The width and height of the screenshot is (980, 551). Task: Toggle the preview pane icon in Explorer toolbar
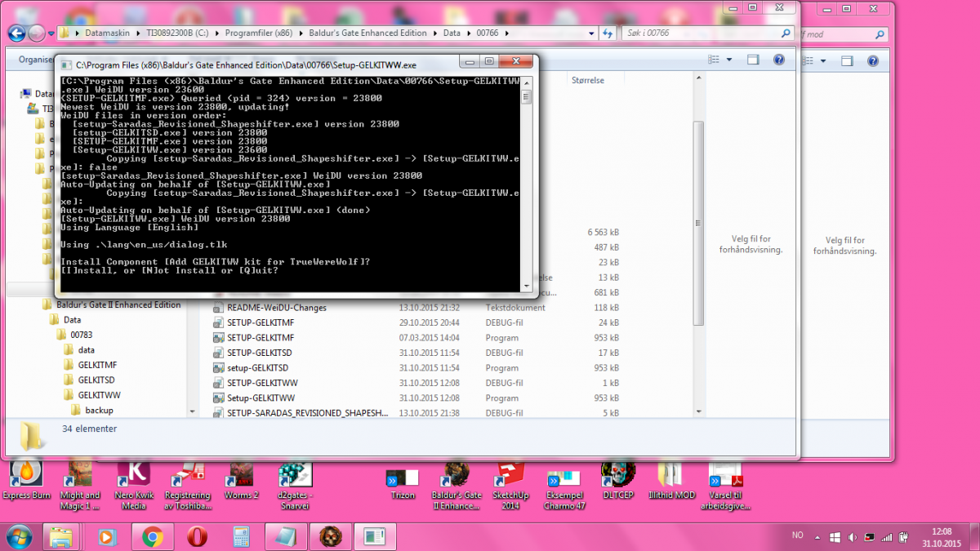tap(754, 60)
